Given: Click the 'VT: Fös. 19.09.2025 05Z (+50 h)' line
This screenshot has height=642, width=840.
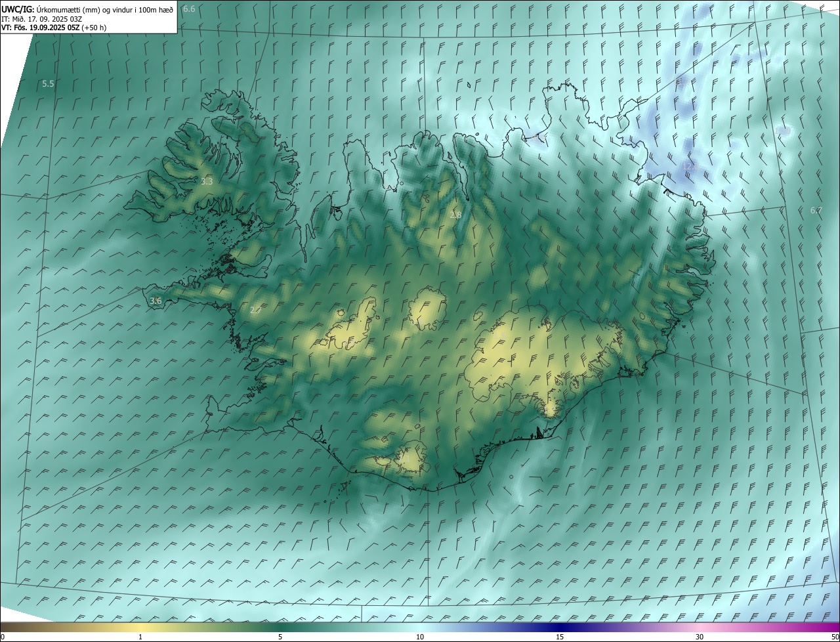Looking at the screenshot, I should [54, 28].
